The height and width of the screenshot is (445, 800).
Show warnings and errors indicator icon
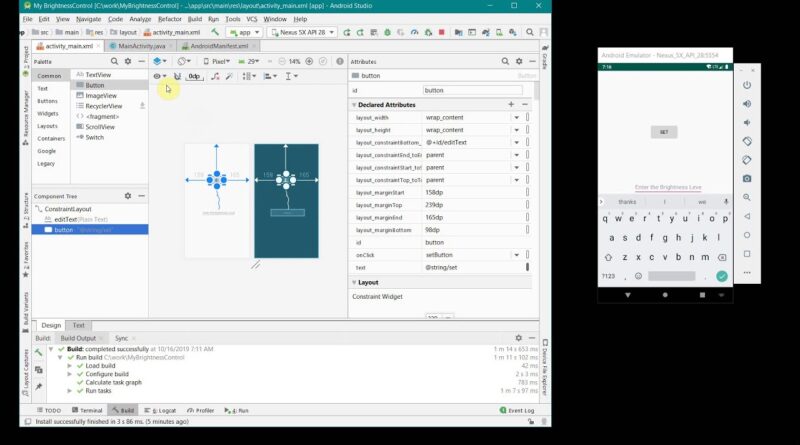(340, 61)
